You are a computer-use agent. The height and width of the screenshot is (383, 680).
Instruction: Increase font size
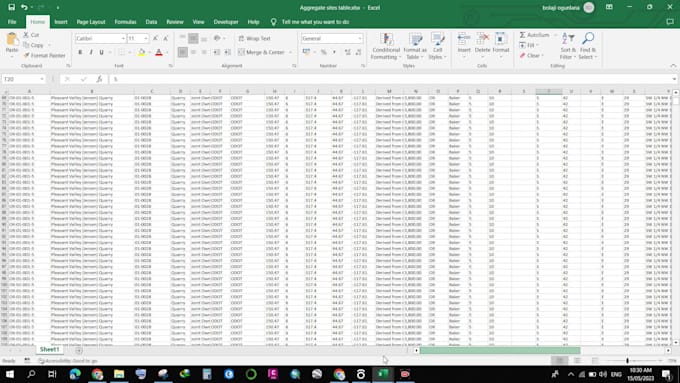(155, 39)
